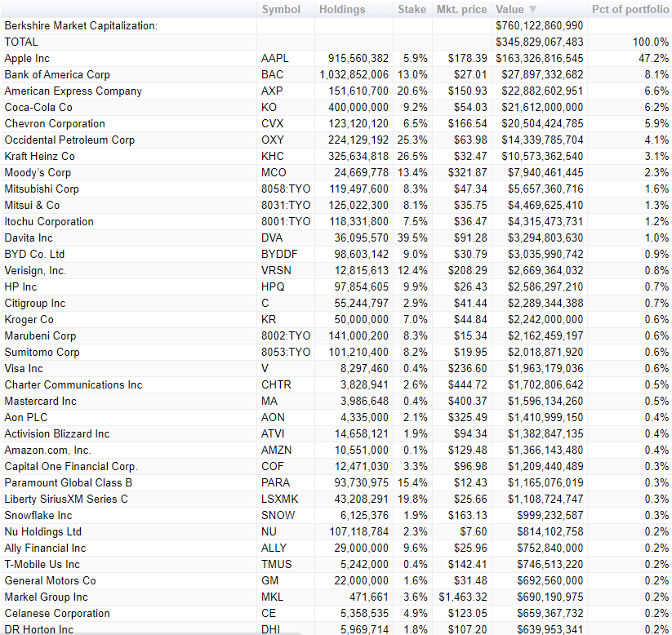Select Verisign, Inc. name
672x635 pixels.
tap(35, 270)
